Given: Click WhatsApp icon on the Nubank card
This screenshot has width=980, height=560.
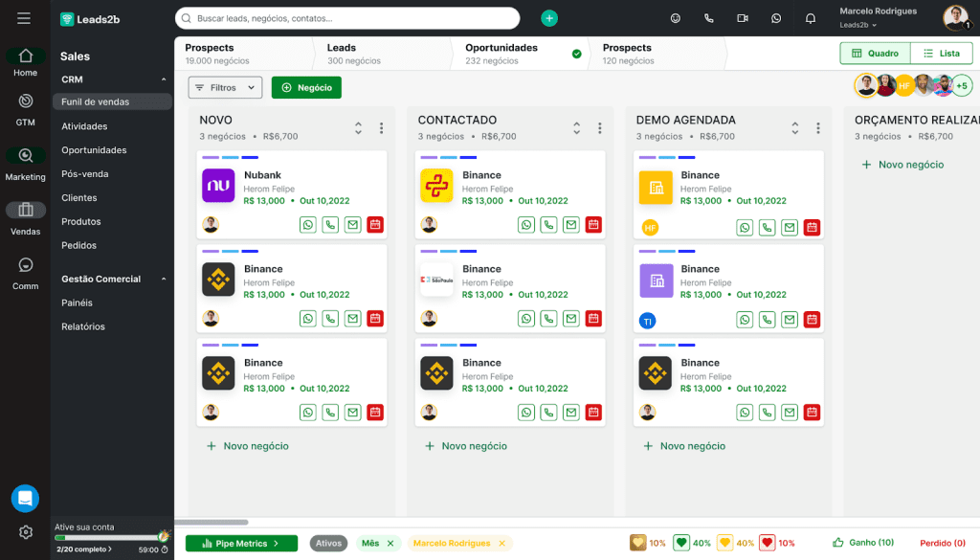Looking at the screenshot, I should click(x=307, y=224).
